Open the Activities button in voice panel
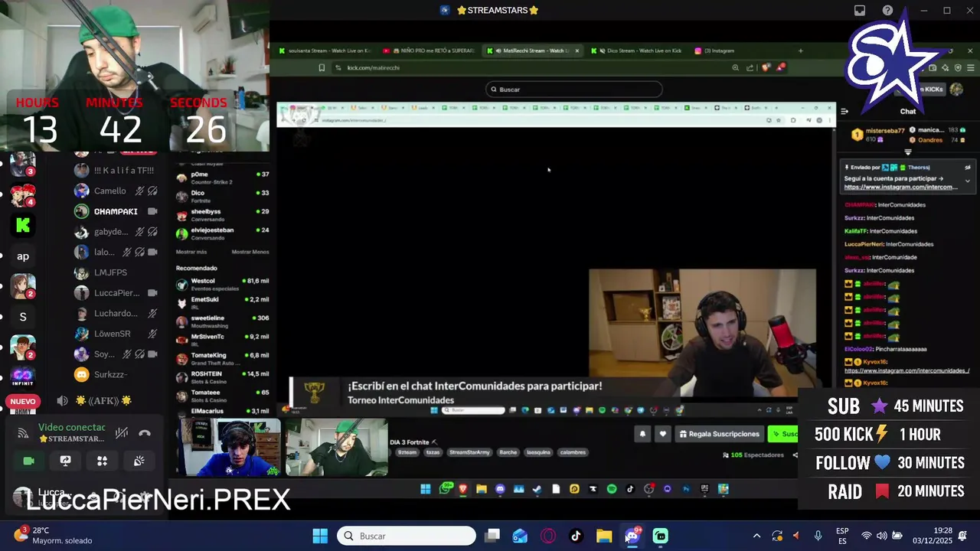Viewport: 980px width, 551px height. [x=102, y=461]
